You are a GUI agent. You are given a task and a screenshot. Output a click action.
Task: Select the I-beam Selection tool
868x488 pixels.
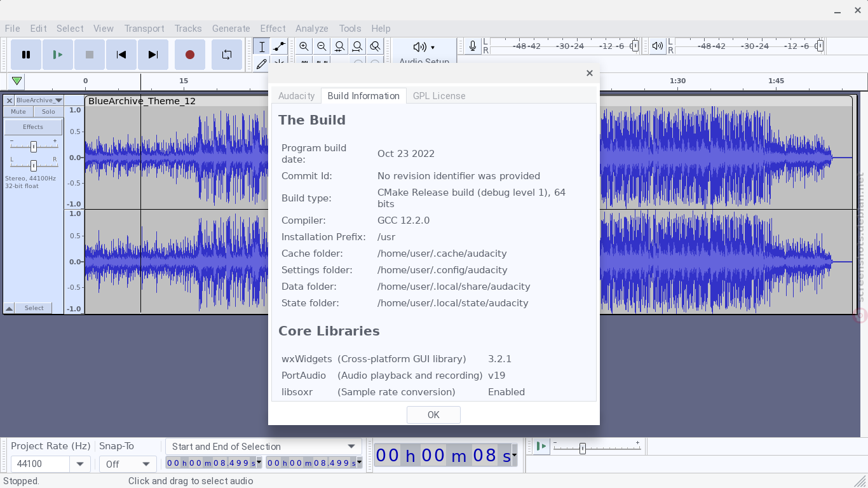click(x=262, y=46)
